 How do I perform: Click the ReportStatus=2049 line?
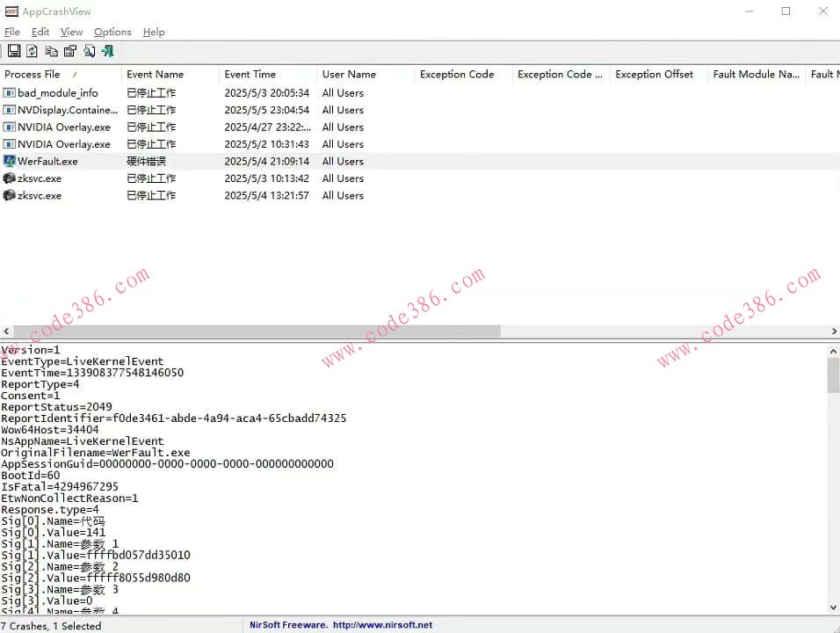56,407
